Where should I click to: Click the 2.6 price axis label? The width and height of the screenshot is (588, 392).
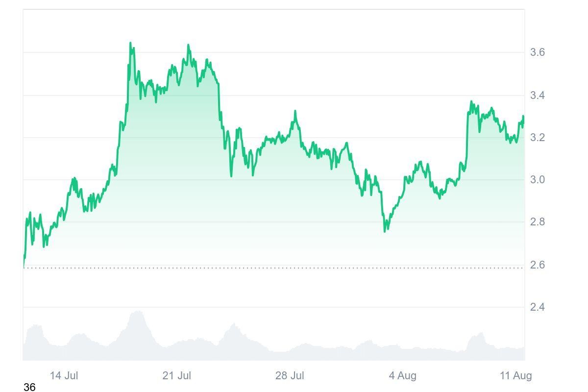click(x=538, y=265)
